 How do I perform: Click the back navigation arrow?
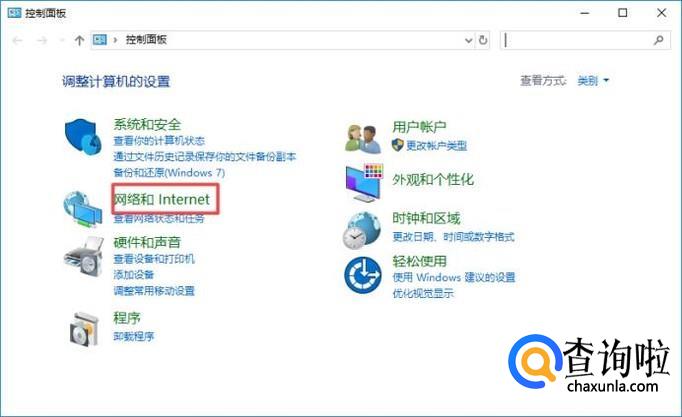coord(18,40)
